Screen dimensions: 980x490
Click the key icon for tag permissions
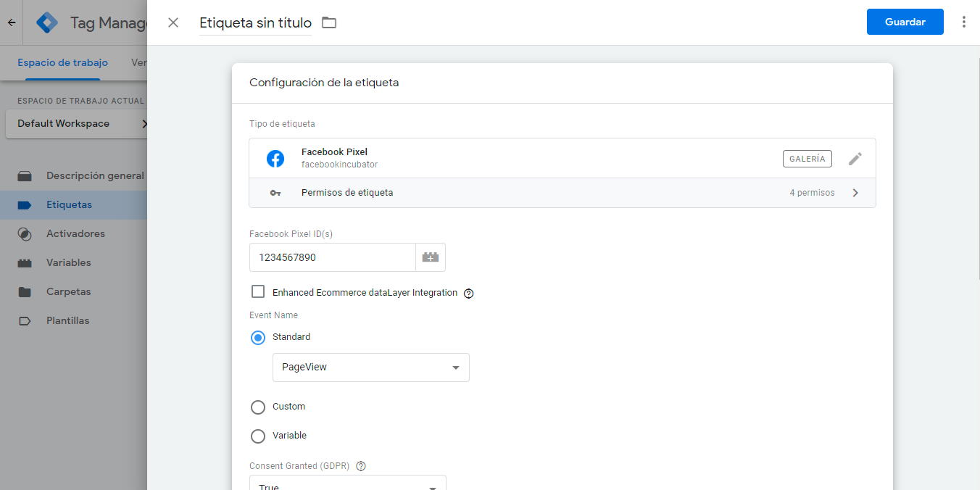(275, 193)
